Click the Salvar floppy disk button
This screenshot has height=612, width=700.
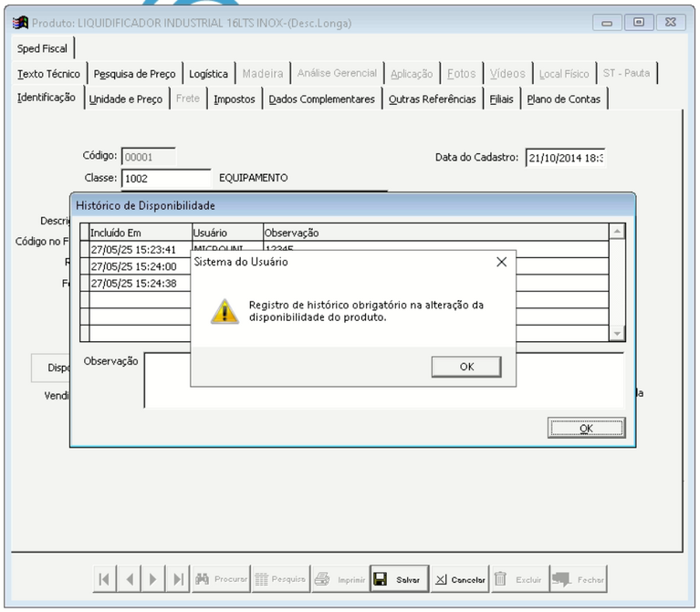(398, 580)
